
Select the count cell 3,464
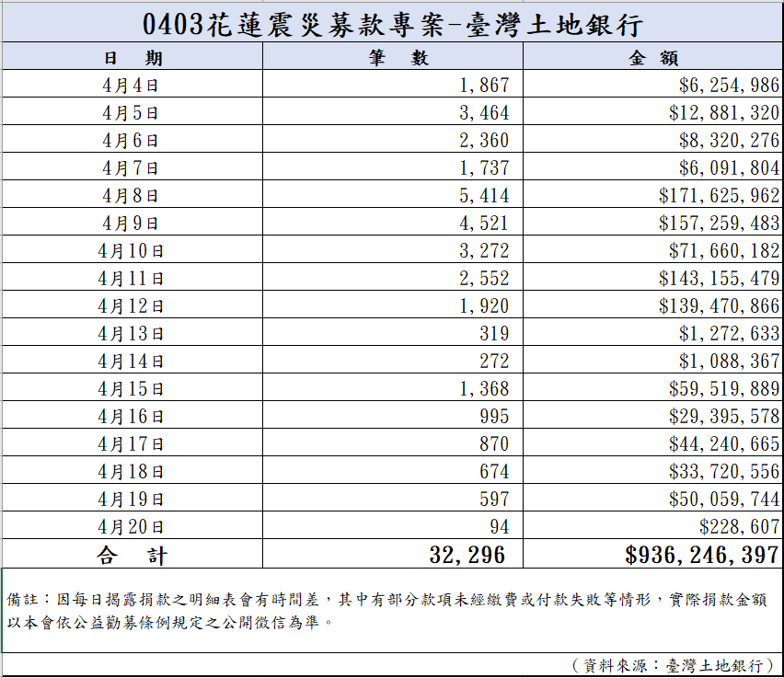pos(393,111)
